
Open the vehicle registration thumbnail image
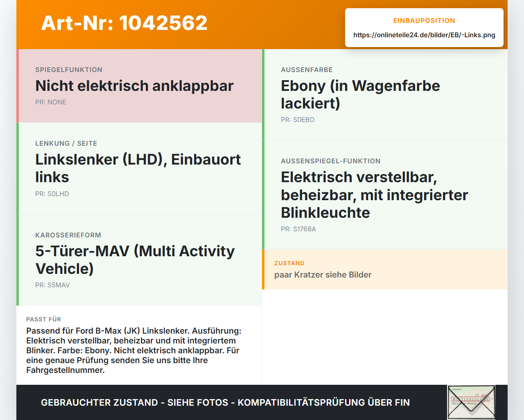pyautogui.click(x=471, y=402)
